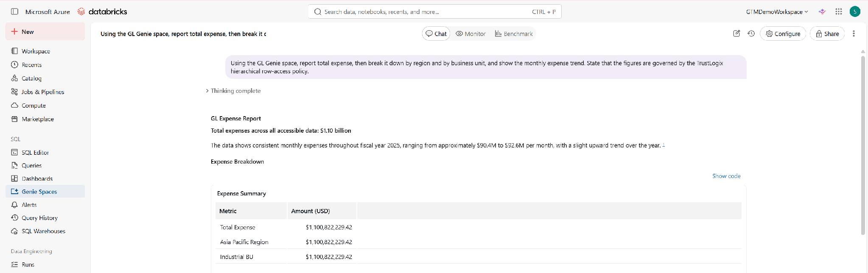Open Jobs & Pipelines

point(45,92)
